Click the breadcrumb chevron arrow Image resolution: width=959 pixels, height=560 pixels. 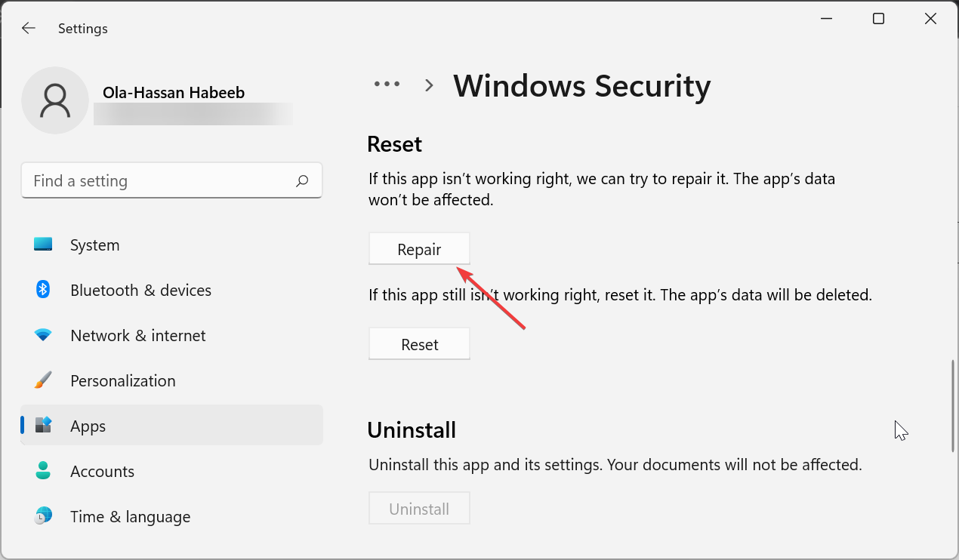click(429, 85)
